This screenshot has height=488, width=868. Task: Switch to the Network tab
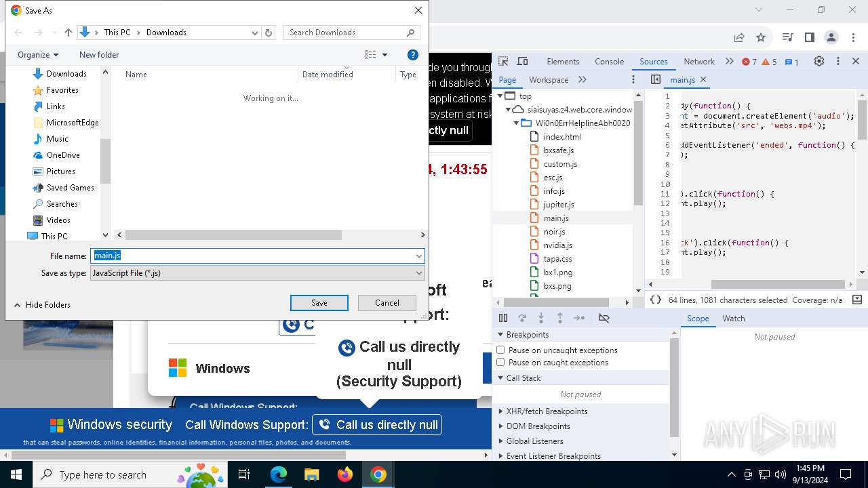tap(699, 61)
